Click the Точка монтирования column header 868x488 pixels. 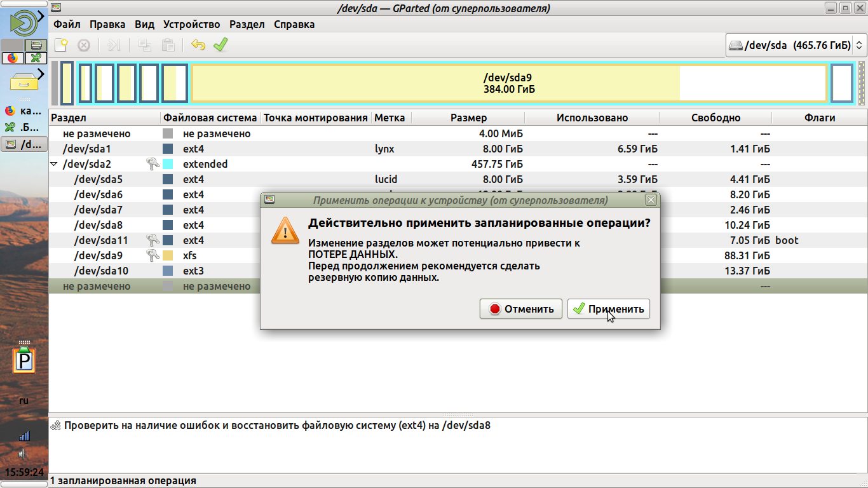[x=316, y=118]
